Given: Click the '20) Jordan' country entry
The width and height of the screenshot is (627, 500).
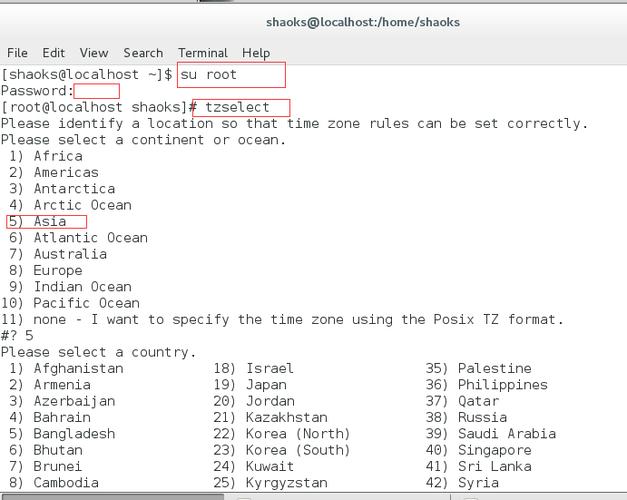Looking at the screenshot, I should click(254, 401).
